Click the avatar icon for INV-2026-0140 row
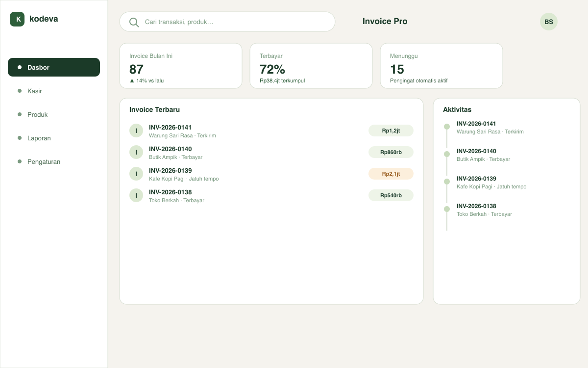The height and width of the screenshot is (368, 588). pos(136,152)
